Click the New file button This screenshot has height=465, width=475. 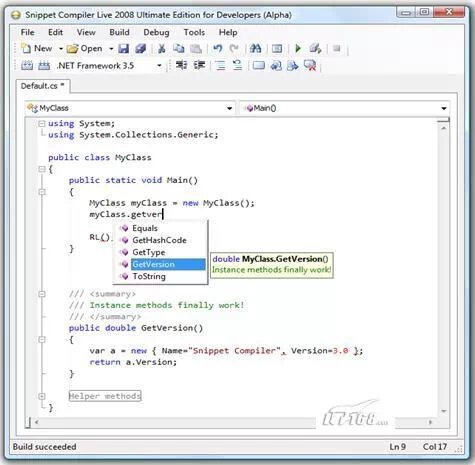(x=36, y=49)
